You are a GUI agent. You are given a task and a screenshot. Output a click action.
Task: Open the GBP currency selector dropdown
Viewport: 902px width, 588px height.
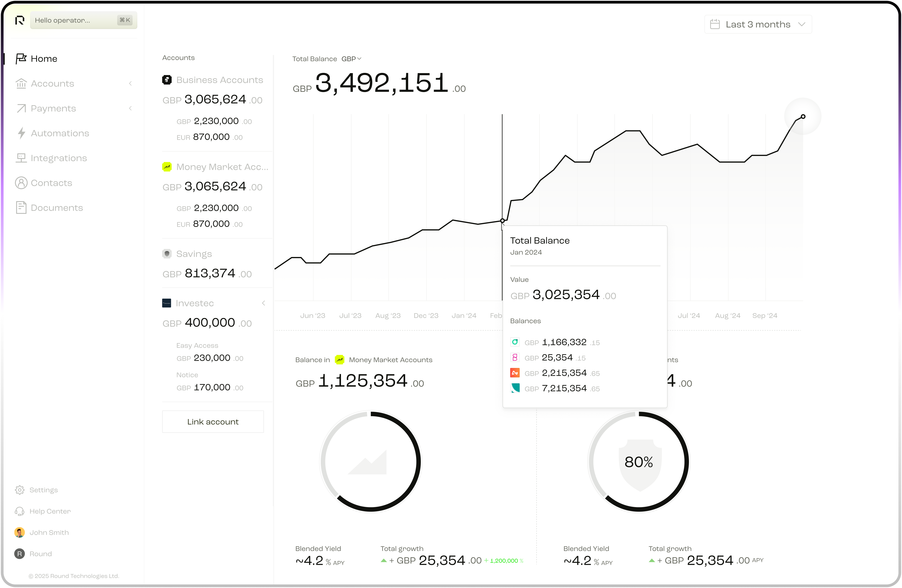[351, 59]
